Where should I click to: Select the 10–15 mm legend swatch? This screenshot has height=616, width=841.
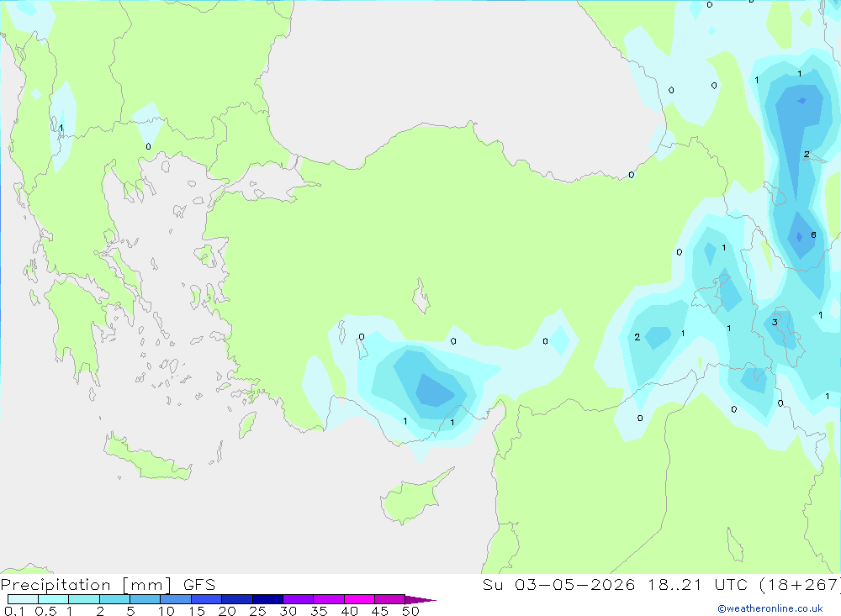[176, 599]
